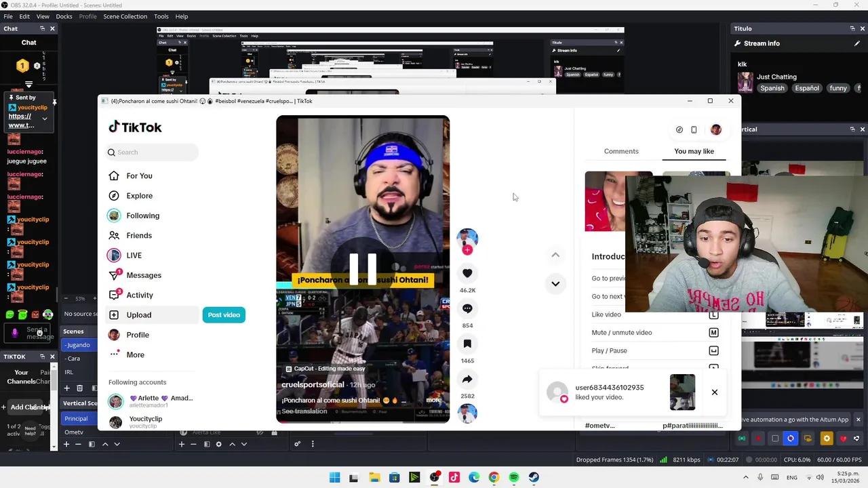868x488 pixels.
Task: Toggle the red record button
Action: 758,439
